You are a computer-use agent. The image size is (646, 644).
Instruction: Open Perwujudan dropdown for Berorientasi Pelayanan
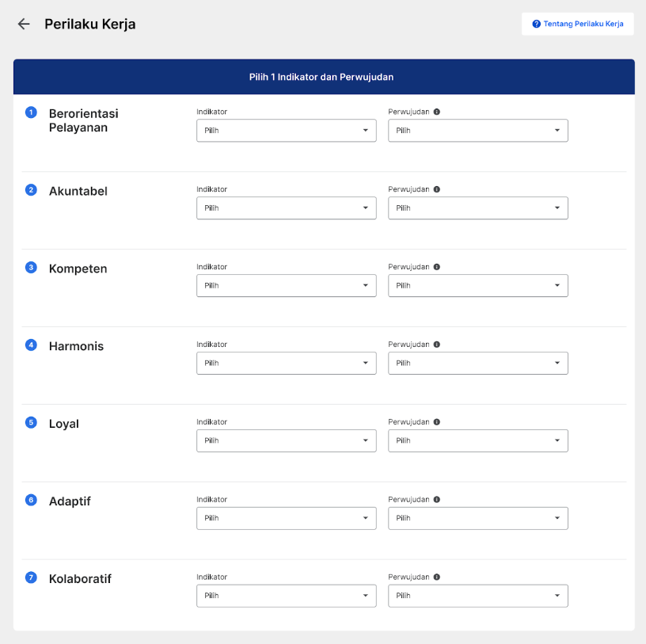478,130
